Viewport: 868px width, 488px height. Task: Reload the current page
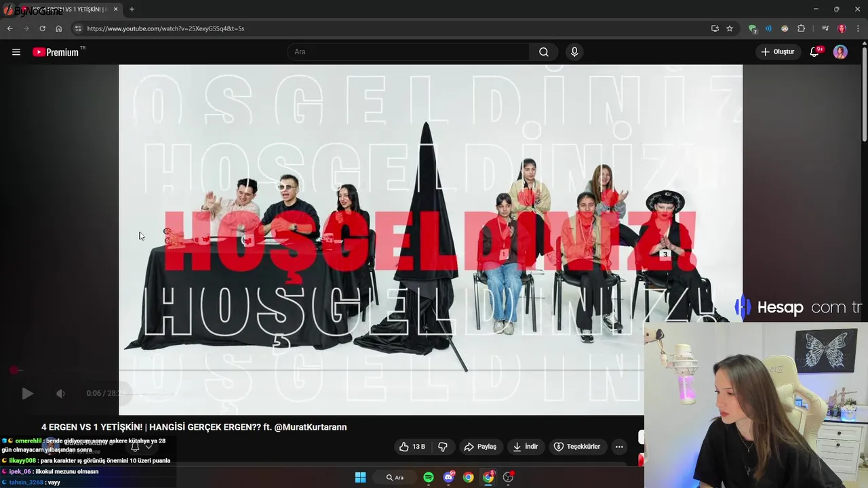coord(42,28)
